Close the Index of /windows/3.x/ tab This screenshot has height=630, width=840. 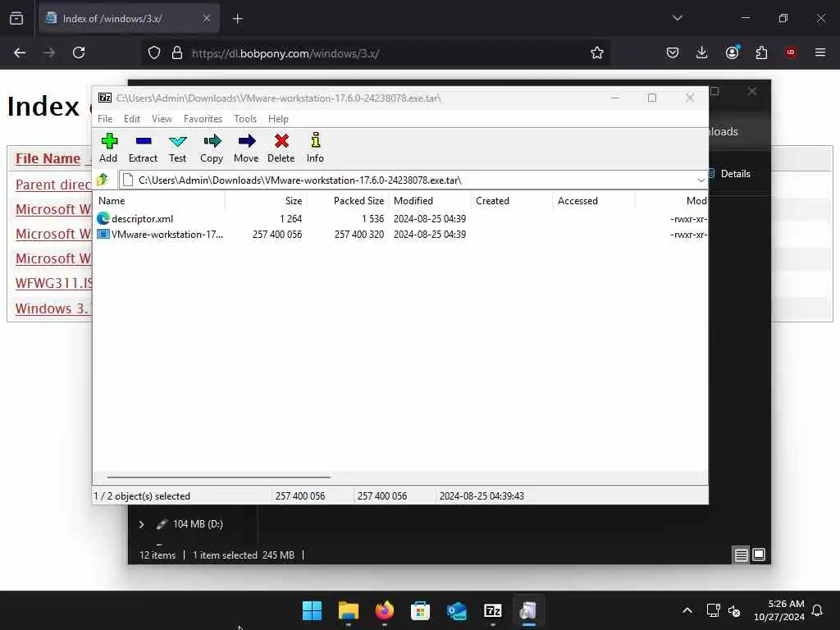coord(207,18)
